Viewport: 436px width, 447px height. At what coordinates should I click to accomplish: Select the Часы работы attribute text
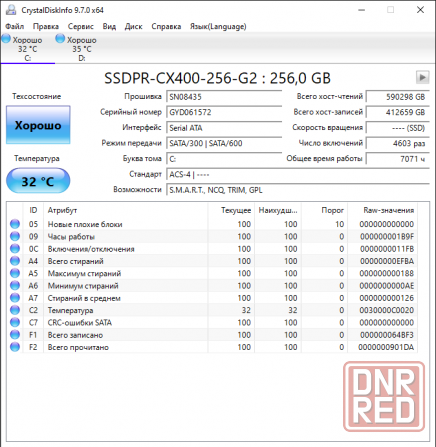[71, 237]
